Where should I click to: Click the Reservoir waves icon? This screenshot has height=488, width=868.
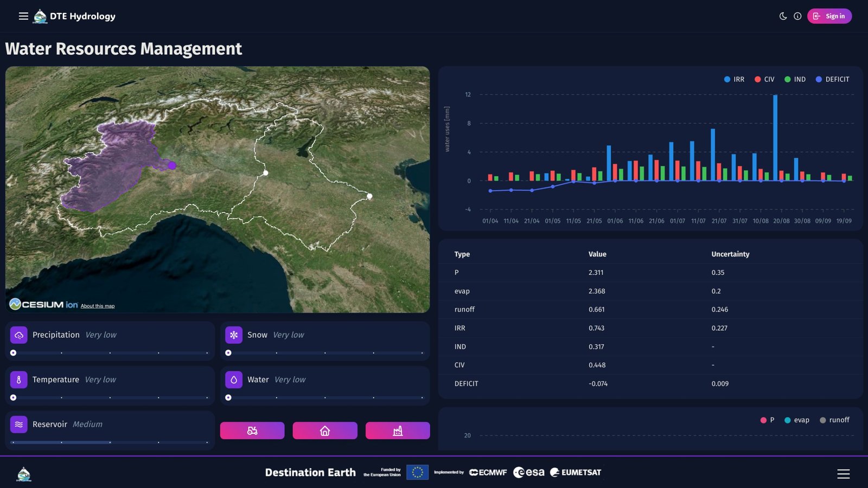pyautogui.click(x=18, y=424)
